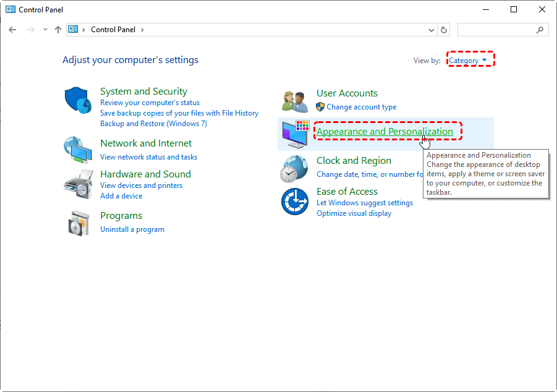The height and width of the screenshot is (392, 557).
Task: Expand the chevron after Control Panel breadcrumb
Action: click(x=142, y=30)
